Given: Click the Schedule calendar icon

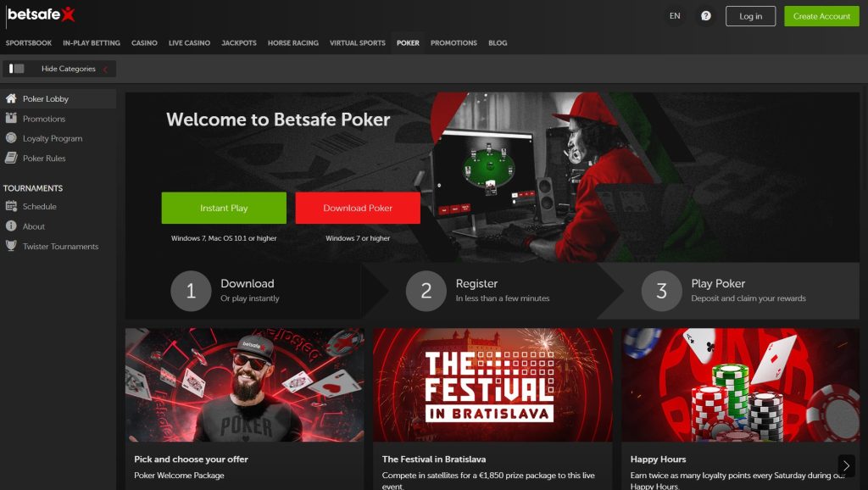Looking at the screenshot, I should [x=11, y=206].
